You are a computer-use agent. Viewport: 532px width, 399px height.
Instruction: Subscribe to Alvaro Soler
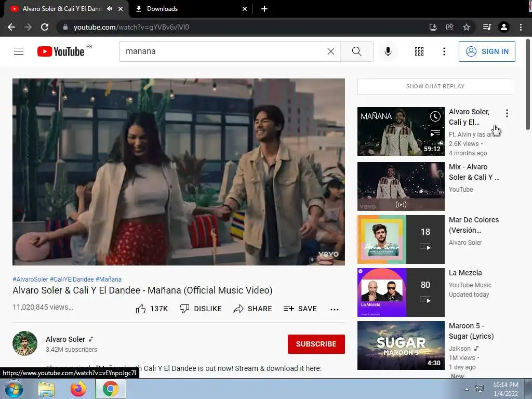(316, 344)
